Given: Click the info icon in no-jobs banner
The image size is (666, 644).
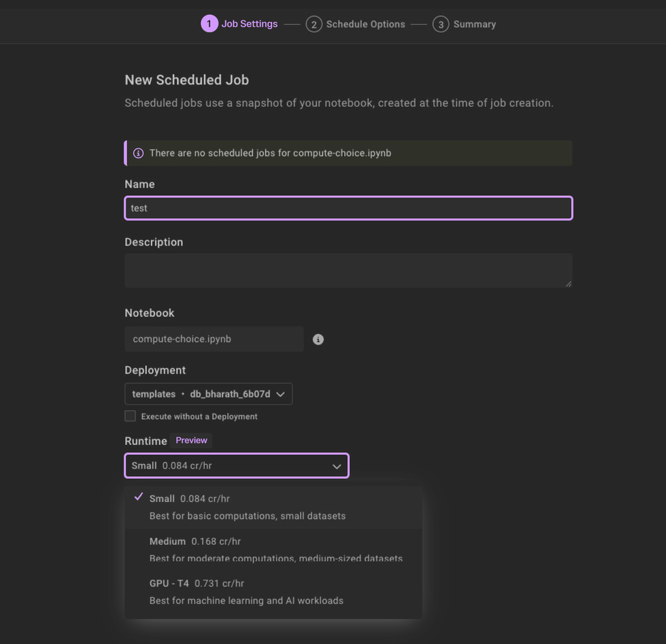Looking at the screenshot, I should tap(138, 154).
